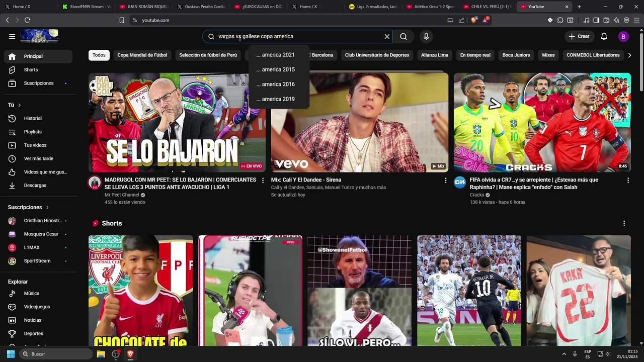Open SportStream subscription channel

click(38, 261)
